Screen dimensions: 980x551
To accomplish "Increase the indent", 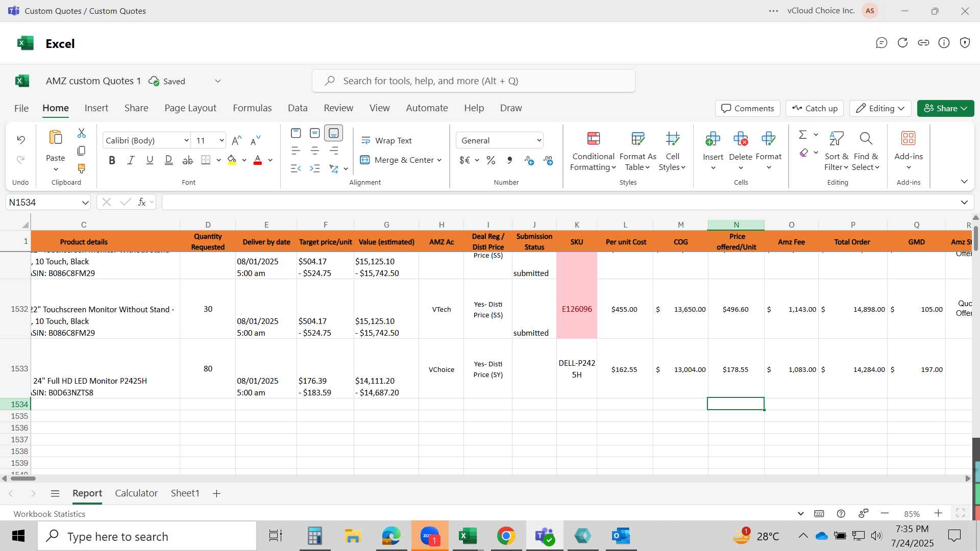I will coord(315,168).
